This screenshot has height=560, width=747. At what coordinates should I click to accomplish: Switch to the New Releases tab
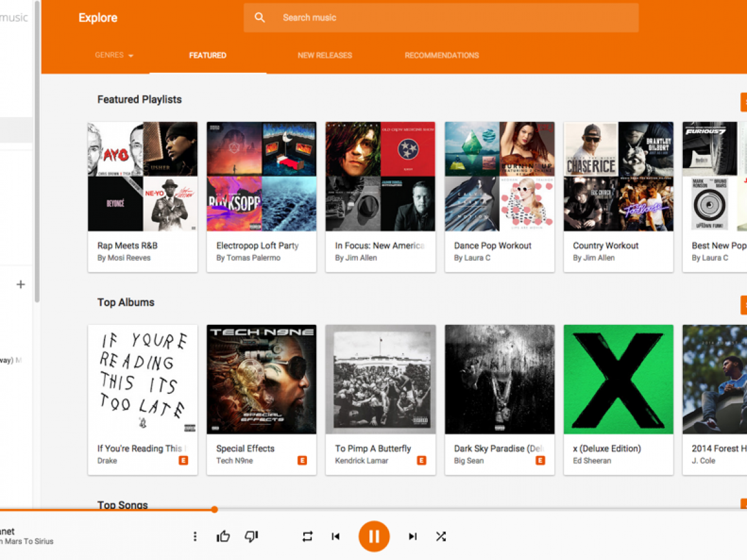(324, 55)
